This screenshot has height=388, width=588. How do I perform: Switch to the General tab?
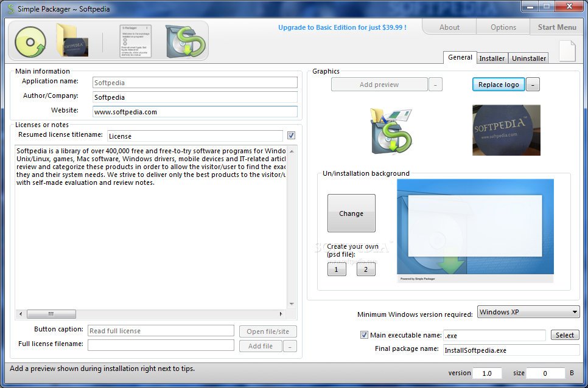(460, 58)
